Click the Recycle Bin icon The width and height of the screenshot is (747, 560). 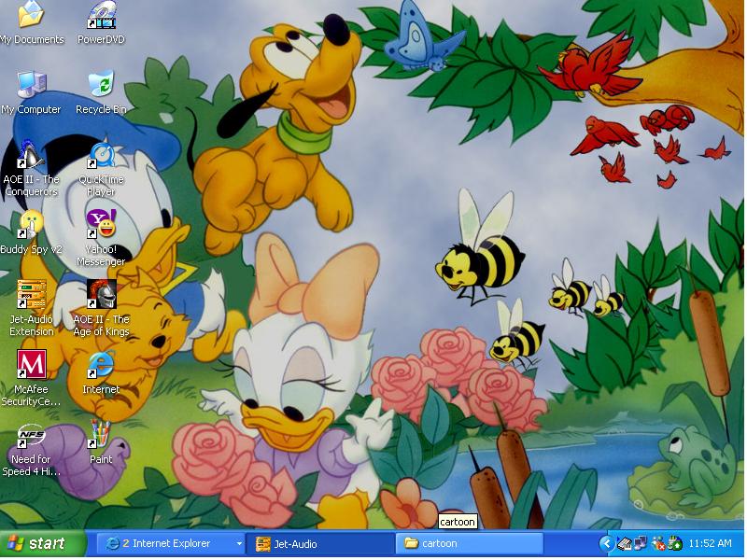coord(101,92)
